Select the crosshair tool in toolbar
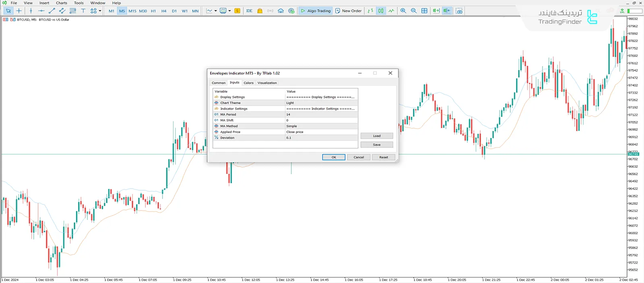 [x=19, y=11]
